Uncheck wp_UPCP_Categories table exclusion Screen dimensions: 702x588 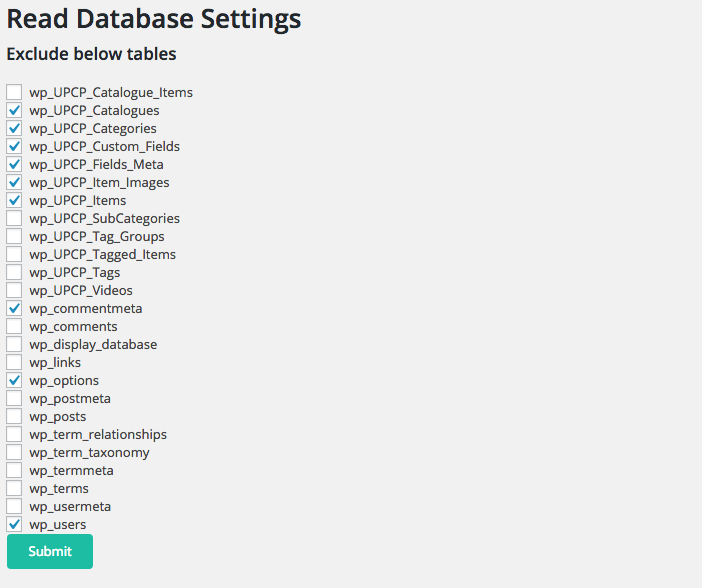point(14,128)
